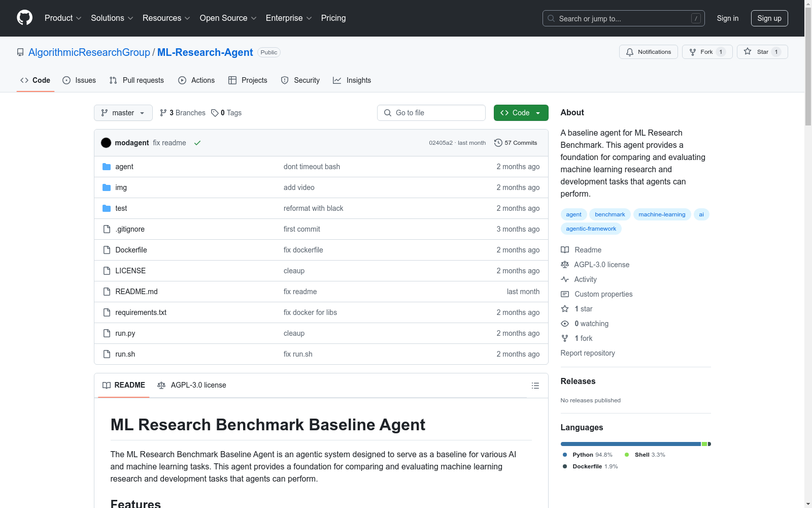Click the requirements.txt file icon
The width and height of the screenshot is (812, 508).
(107, 312)
